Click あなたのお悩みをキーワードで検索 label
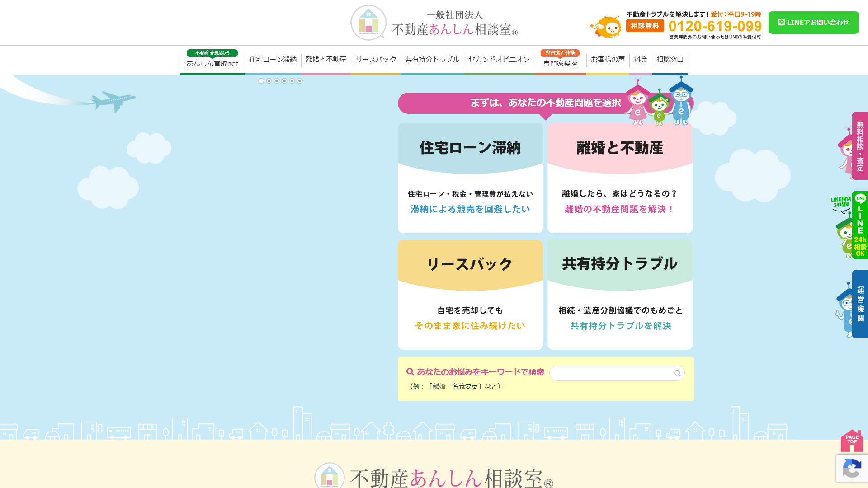This screenshot has height=488, width=868. (480, 372)
